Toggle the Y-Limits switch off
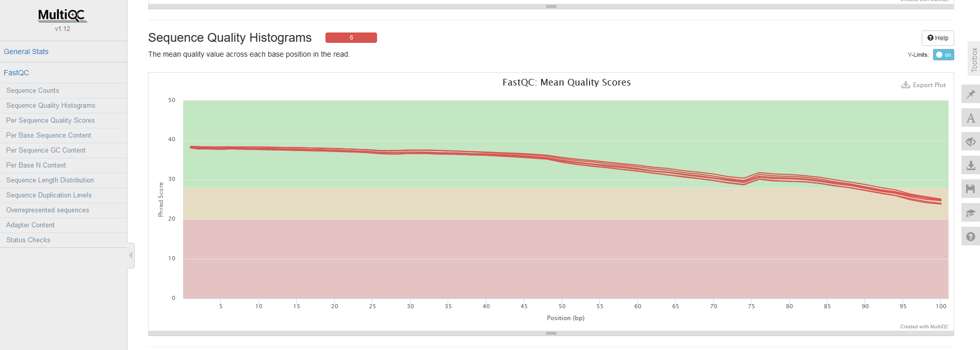Image resolution: width=980 pixels, height=350 pixels. [x=943, y=55]
